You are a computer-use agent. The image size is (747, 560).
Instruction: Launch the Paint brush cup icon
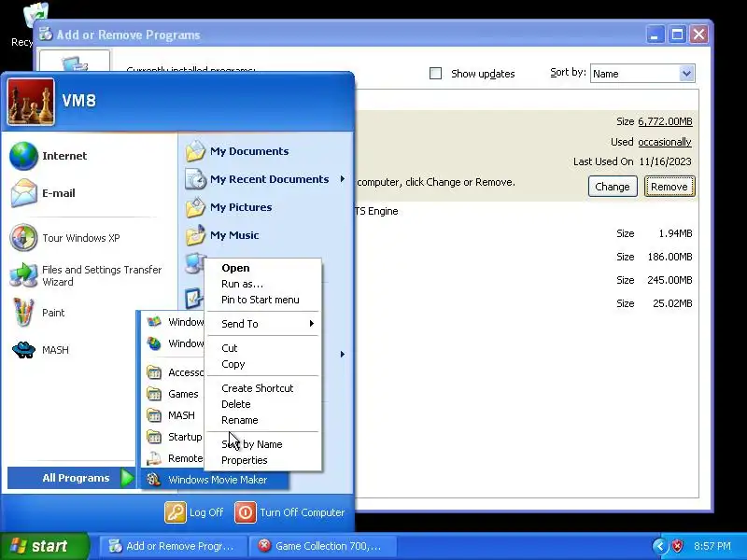[23, 313]
